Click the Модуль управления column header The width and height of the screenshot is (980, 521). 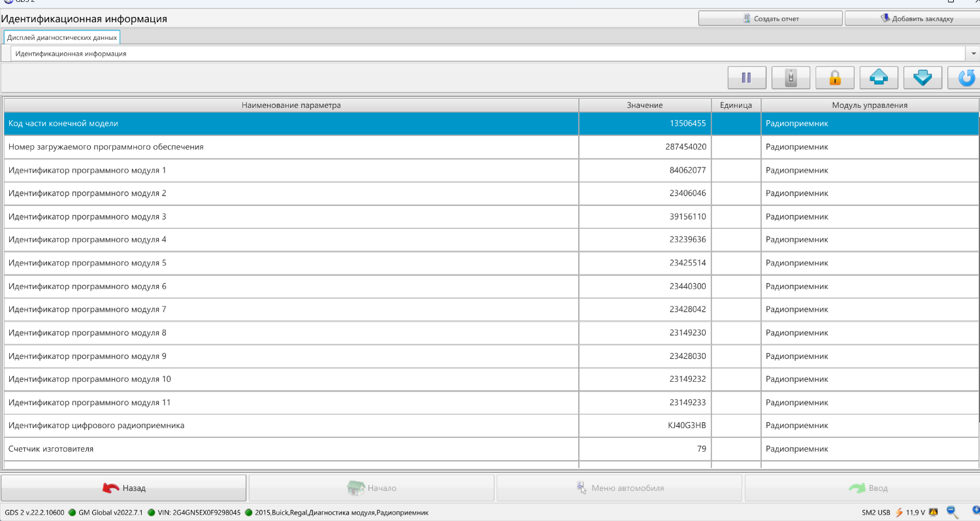(870, 105)
